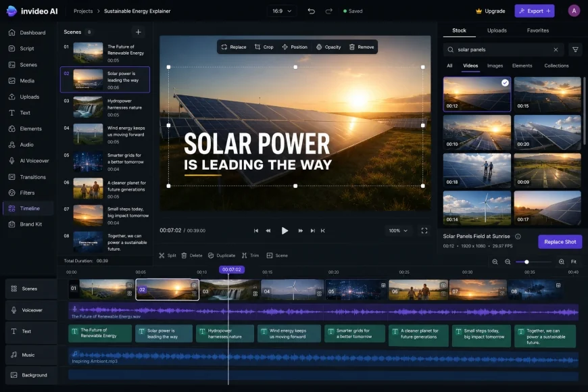Switch to the Favorites tab

pyautogui.click(x=538, y=30)
